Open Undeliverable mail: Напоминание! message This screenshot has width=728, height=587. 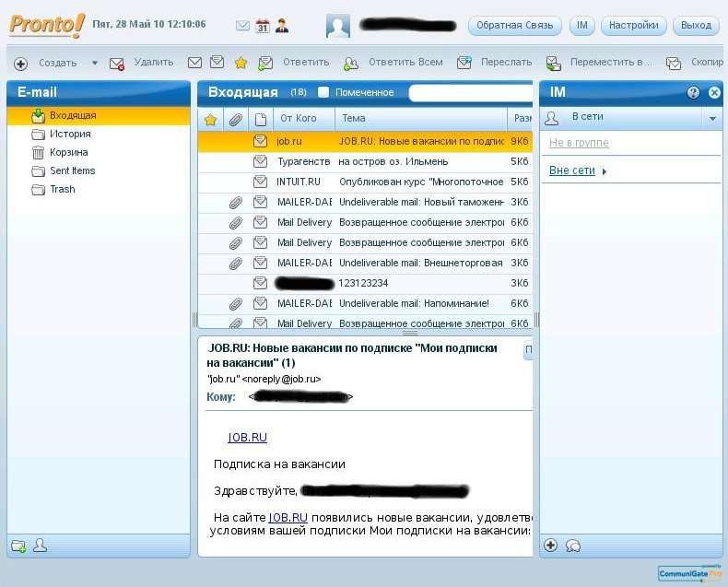tap(366, 304)
